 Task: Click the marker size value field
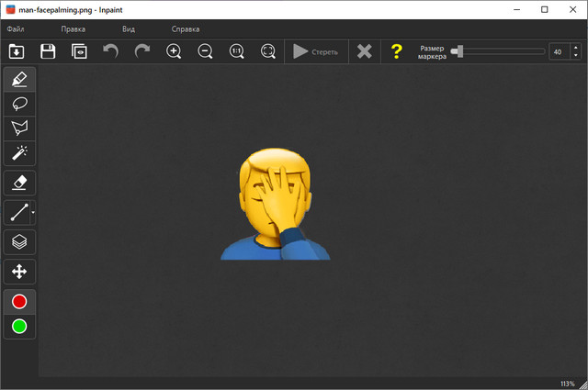(558, 51)
